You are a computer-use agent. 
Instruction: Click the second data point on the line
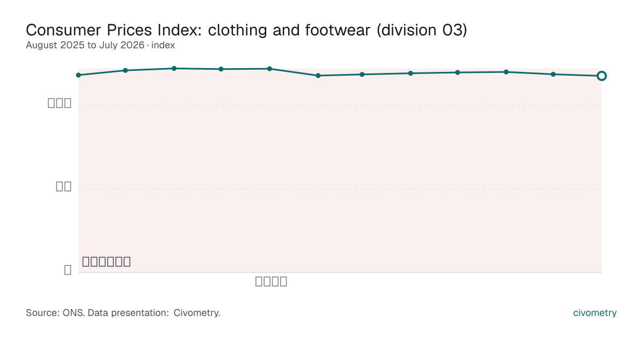126,70
